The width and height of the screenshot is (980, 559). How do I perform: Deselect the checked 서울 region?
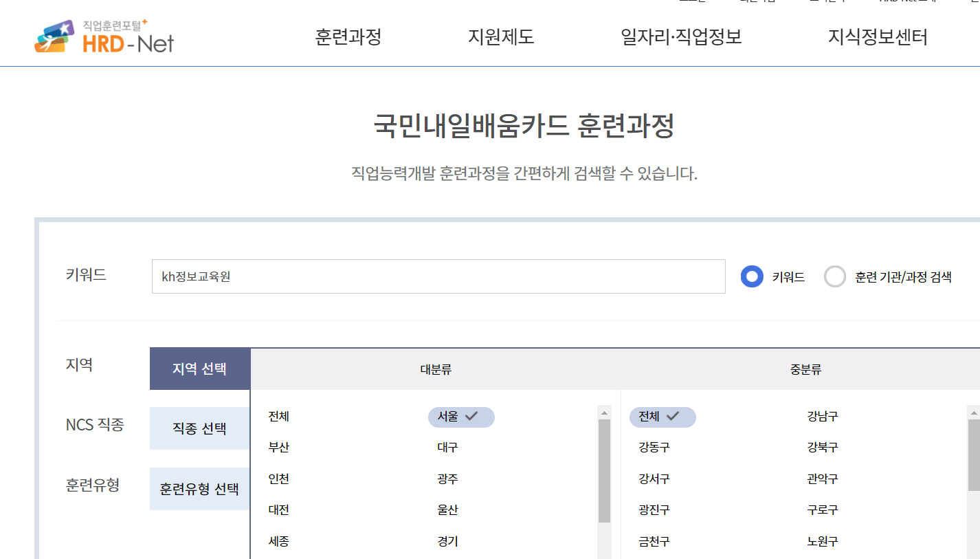click(461, 417)
